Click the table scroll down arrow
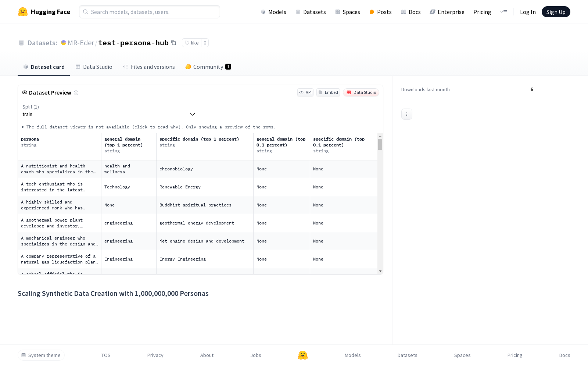 pos(380,271)
